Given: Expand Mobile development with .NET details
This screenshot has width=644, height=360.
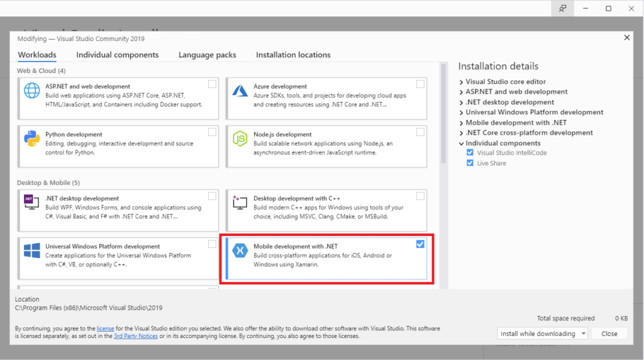Looking at the screenshot, I should pos(461,123).
